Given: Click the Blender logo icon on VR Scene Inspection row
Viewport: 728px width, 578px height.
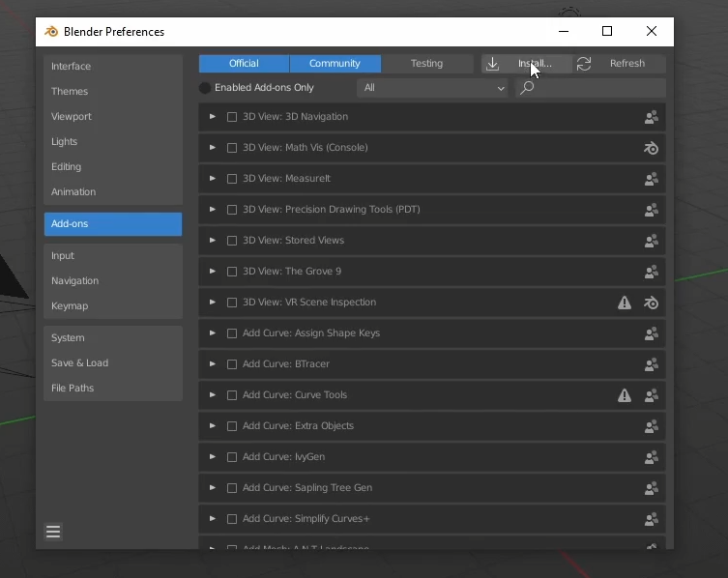Looking at the screenshot, I should (652, 303).
